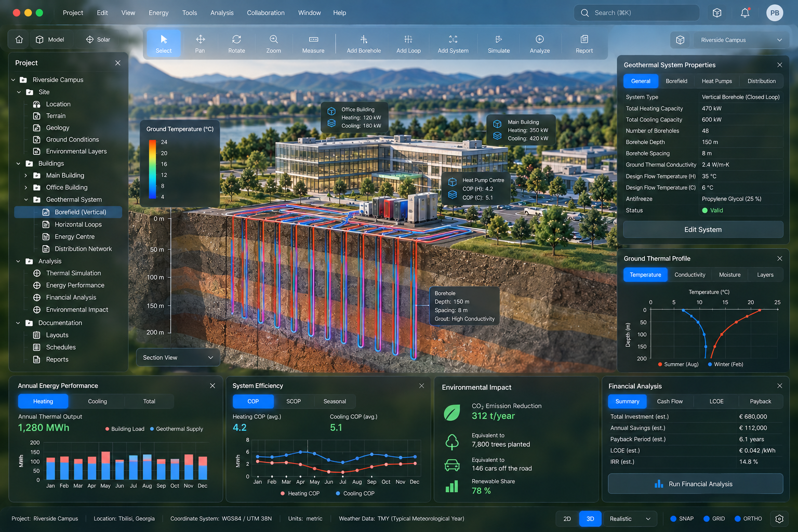Switch to Solar mode
The width and height of the screenshot is (798, 532).
coord(98,39)
